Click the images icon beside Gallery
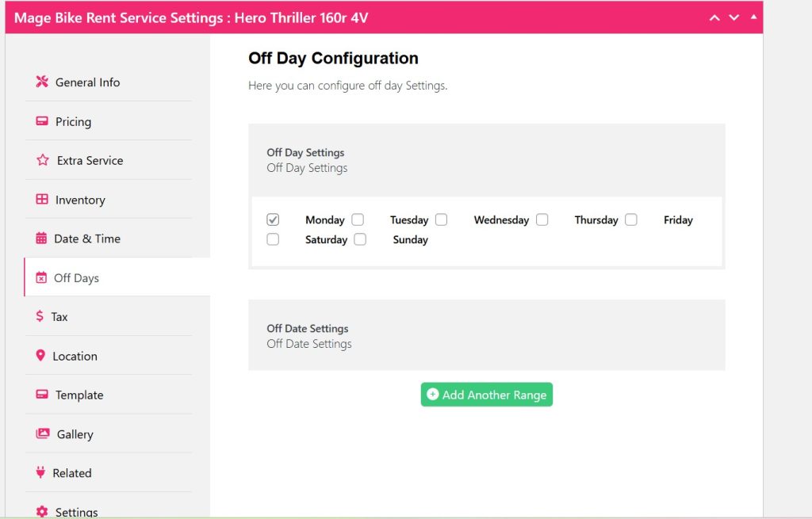This screenshot has width=812, height=519. pyautogui.click(x=43, y=434)
